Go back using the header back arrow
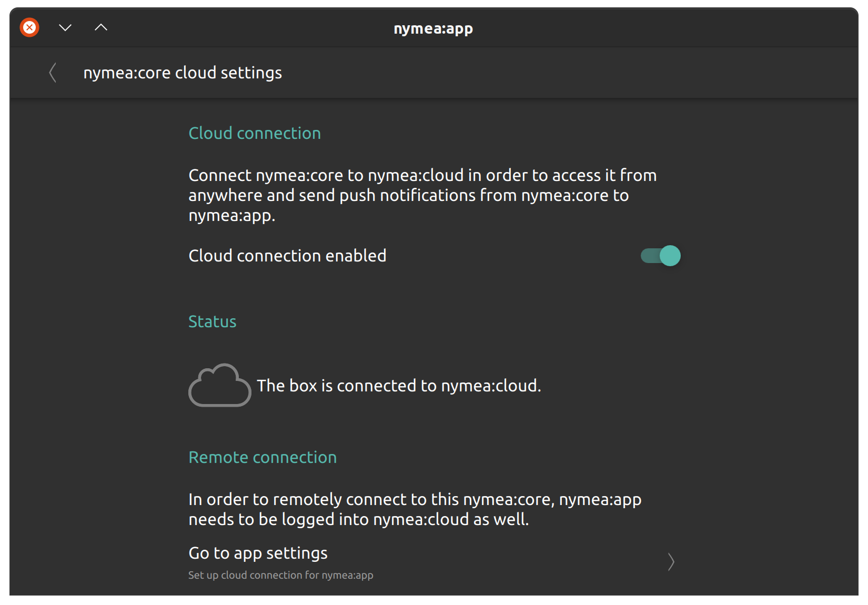This screenshot has height=605, width=868. pos(53,73)
